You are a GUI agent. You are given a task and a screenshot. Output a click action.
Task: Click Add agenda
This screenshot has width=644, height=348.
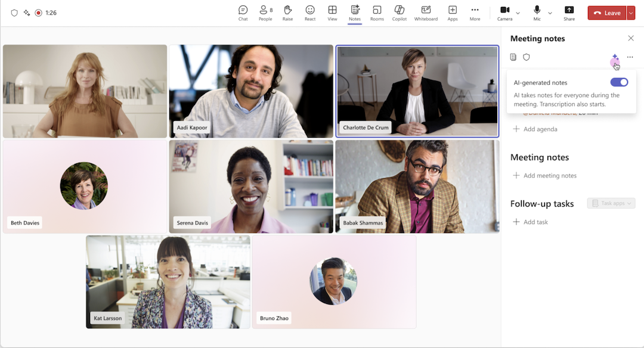(535, 129)
